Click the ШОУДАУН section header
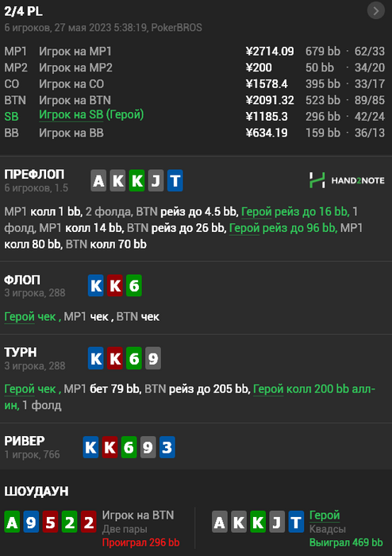392x556 pixels. [x=37, y=491]
